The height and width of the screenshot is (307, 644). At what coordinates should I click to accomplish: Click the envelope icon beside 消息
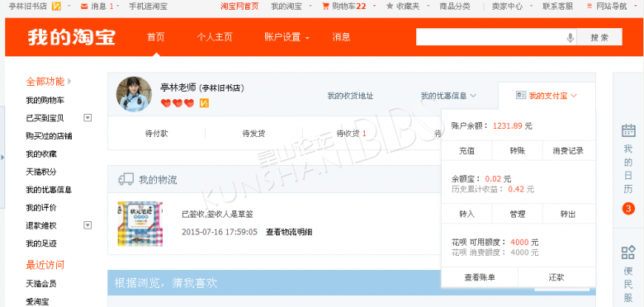(x=84, y=6)
